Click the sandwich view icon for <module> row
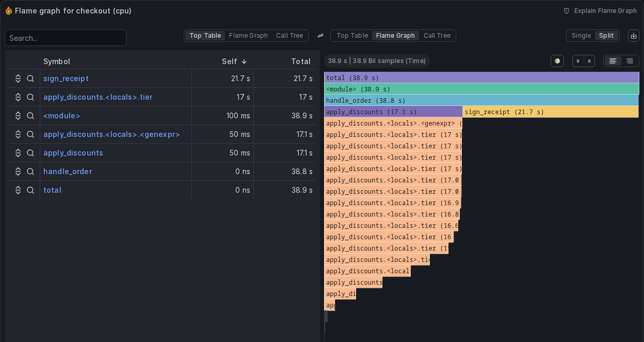644x342 pixels. [x=18, y=116]
